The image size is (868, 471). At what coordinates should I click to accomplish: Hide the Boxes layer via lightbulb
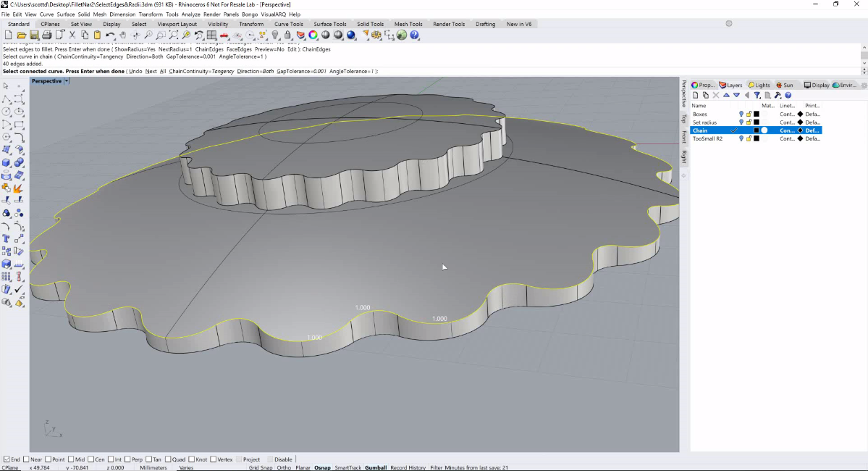(x=741, y=114)
